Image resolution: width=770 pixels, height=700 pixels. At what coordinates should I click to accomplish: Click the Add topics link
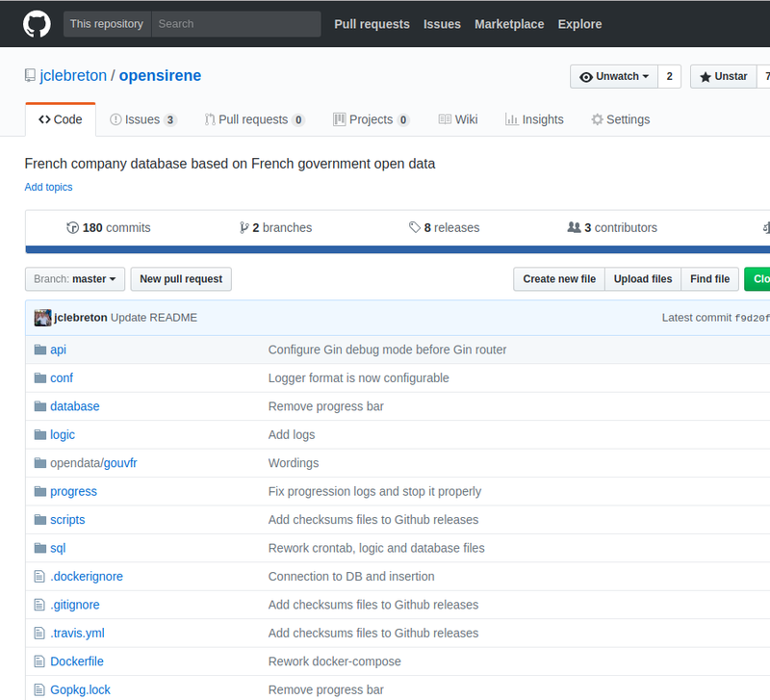tap(48, 187)
